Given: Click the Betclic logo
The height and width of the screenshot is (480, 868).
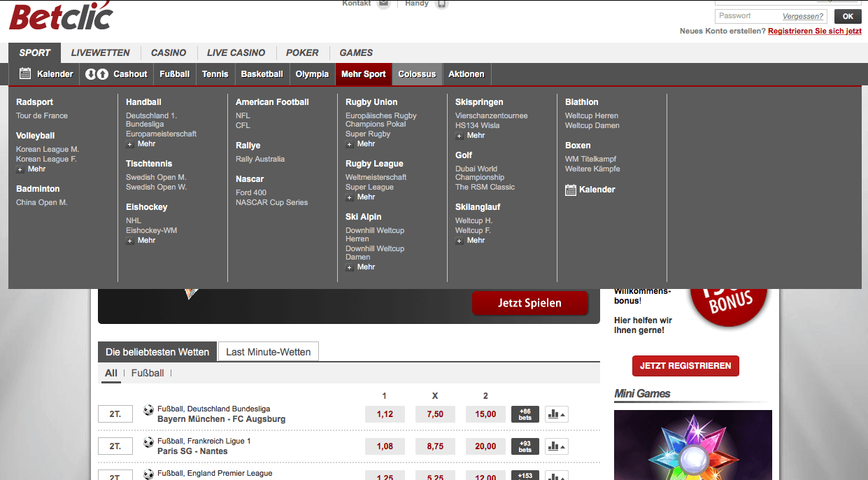Looking at the screenshot, I should coord(61,16).
